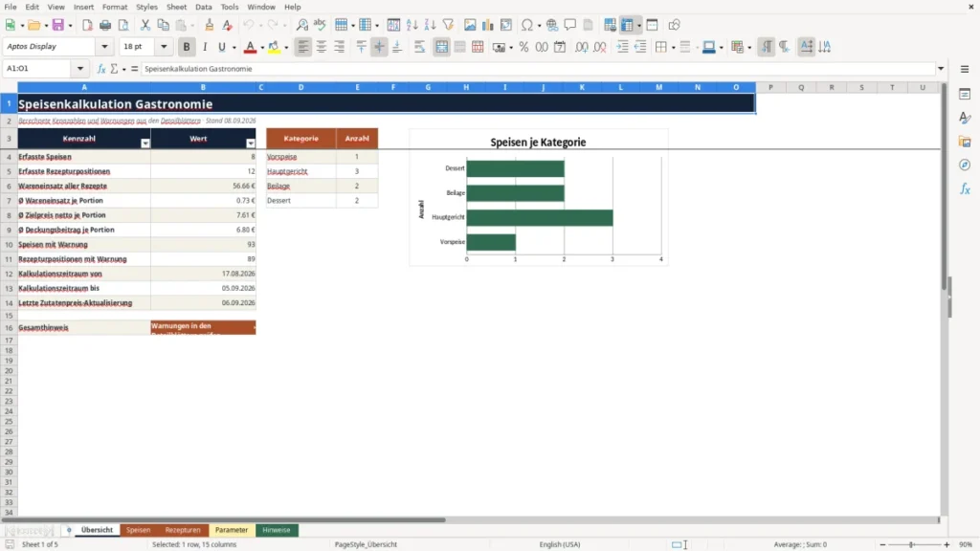980x551 pixels.
Task: Insert a comment via speech bubble icon
Action: (570, 25)
